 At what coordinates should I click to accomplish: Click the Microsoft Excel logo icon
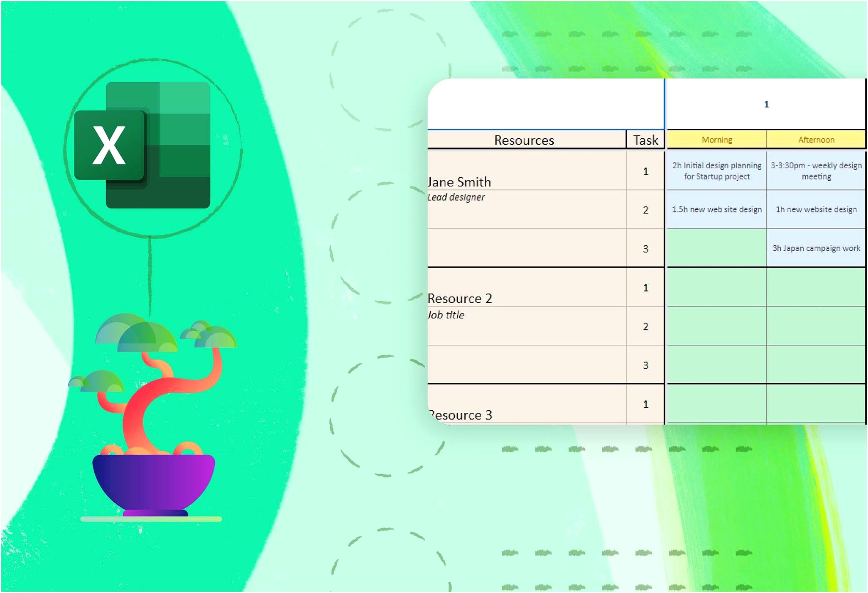tap(142, 145)
